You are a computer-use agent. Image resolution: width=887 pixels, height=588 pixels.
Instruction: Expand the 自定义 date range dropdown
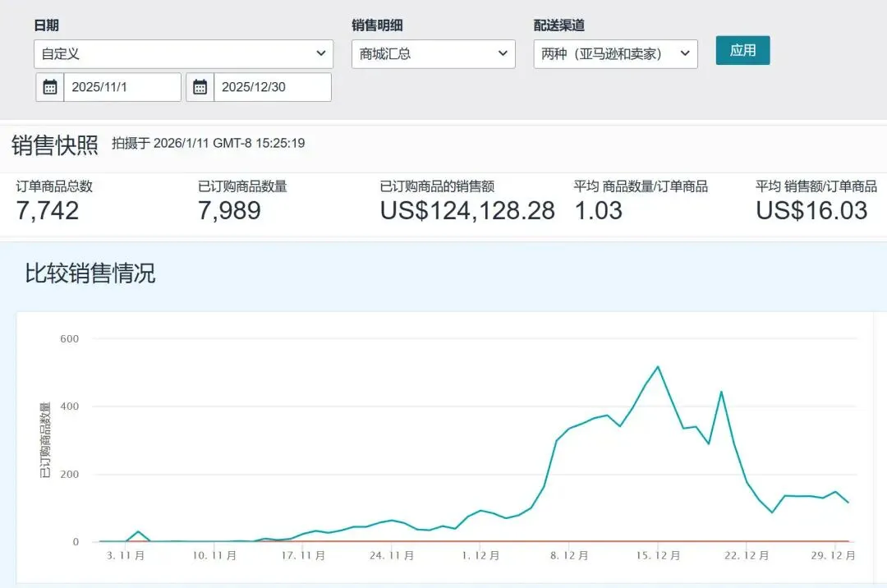pos(183,53)
